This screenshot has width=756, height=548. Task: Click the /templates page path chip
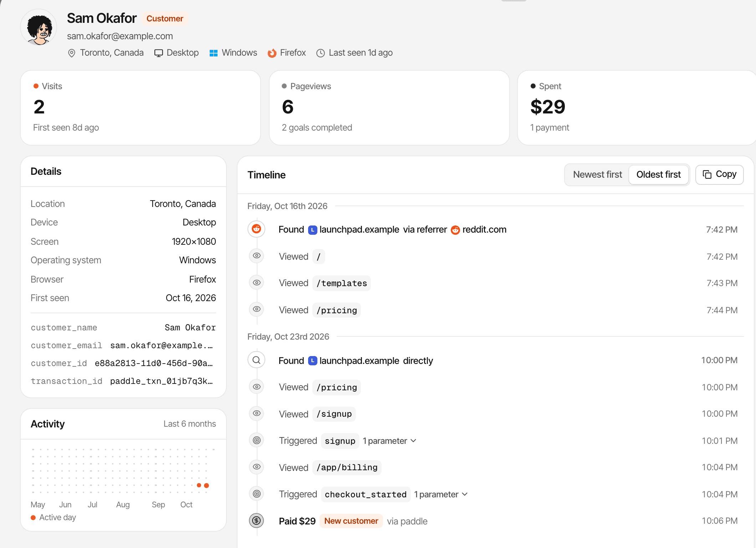tap(342, 283)
